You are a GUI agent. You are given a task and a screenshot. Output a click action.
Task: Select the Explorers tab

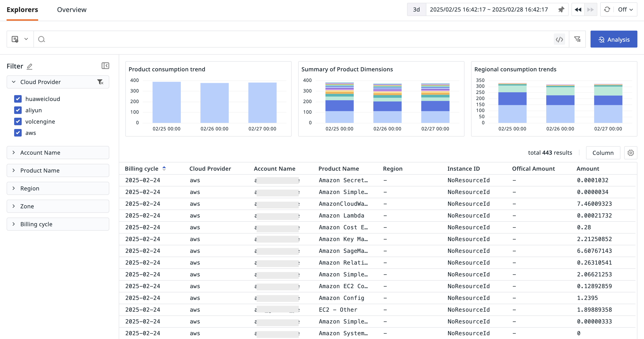pos(22,10)
